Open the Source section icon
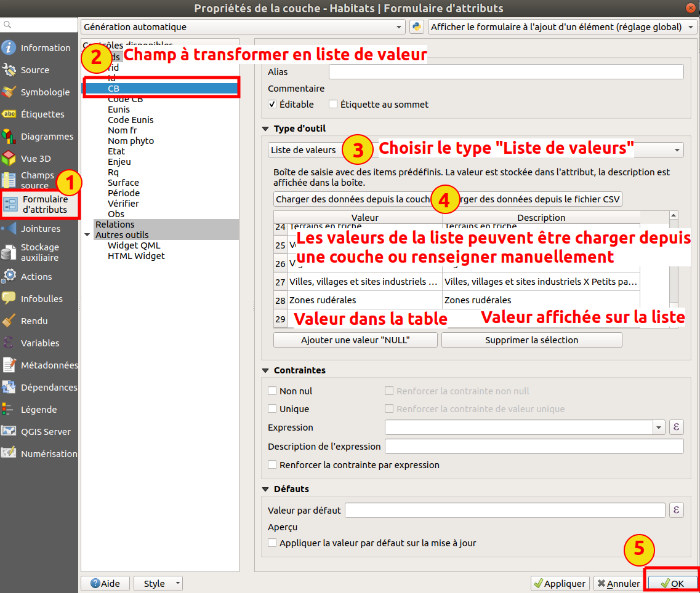Screen dimensions: 700x593 9,70
